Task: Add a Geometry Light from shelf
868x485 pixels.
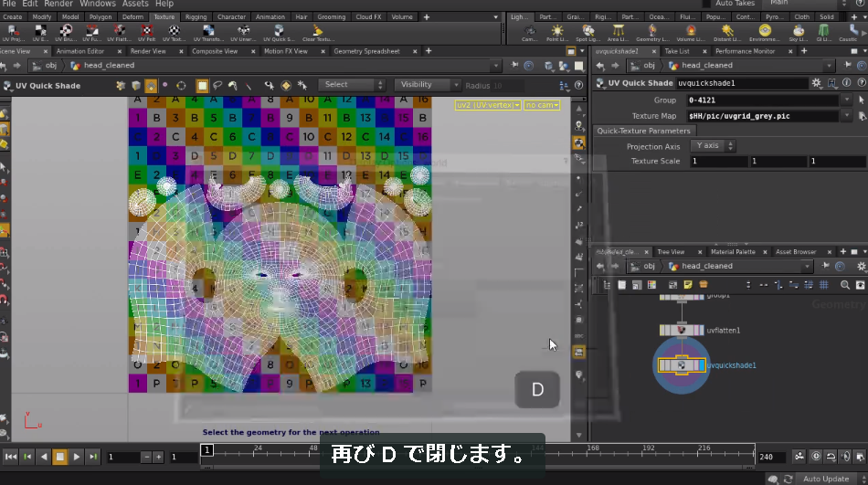Action: (652, 33)
